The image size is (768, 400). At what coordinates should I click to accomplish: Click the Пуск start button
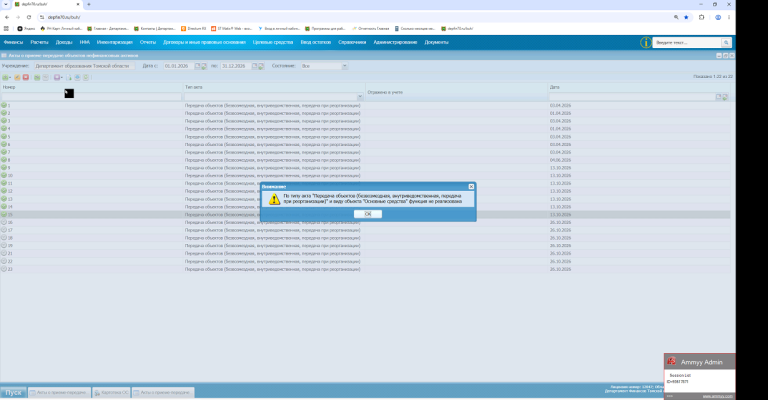(13, 393)
